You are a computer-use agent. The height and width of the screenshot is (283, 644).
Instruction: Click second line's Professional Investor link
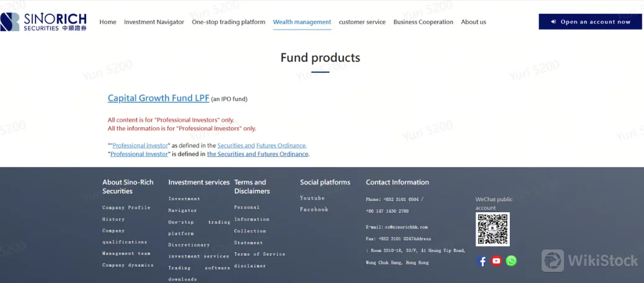click(139, 154)
